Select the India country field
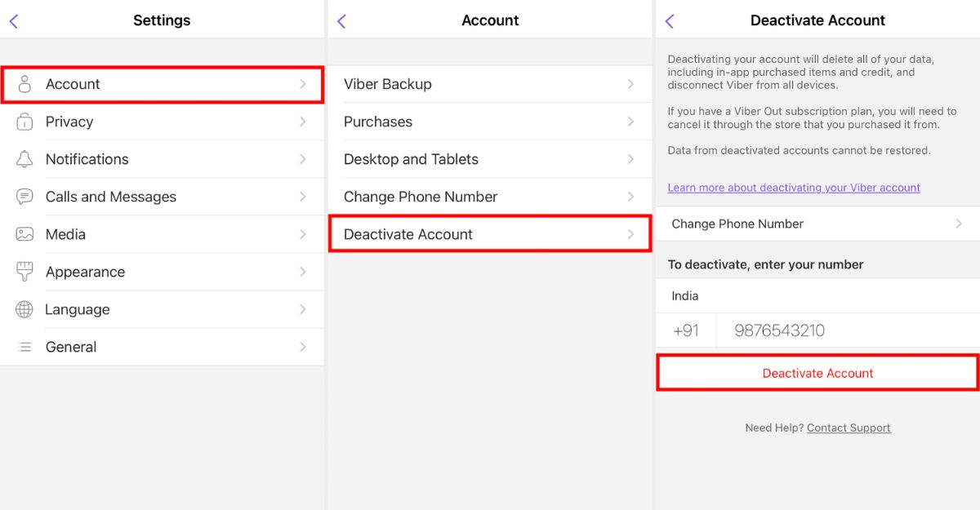Screen dimensions: 980x510 click(817, 295)
